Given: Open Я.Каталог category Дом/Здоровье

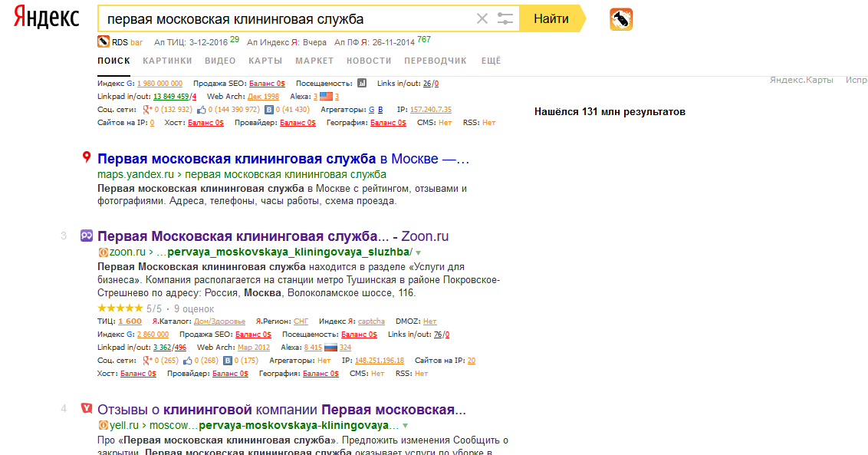Looking at the screenshot, I should pos(220,321).
